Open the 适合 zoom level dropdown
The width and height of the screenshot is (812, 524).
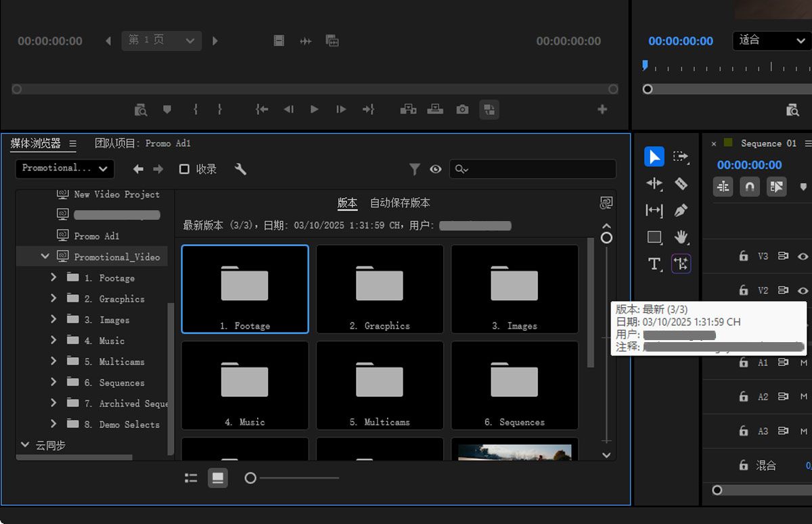pos(771,41)
